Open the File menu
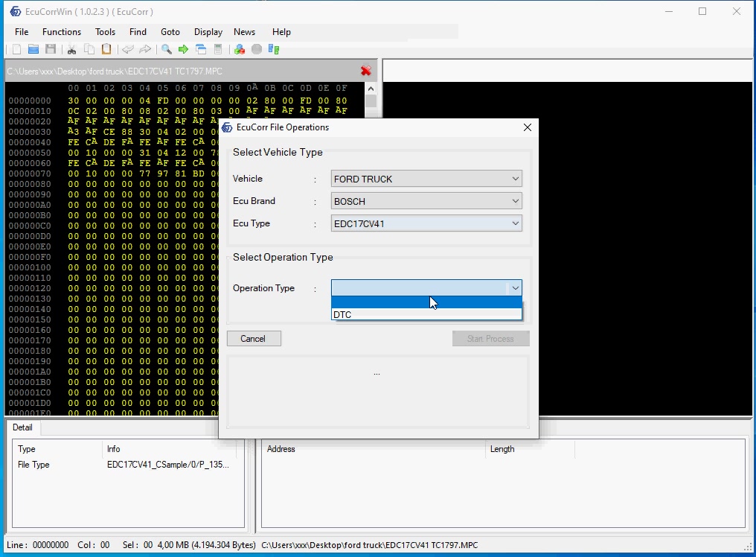 click(x=22, y=32)
